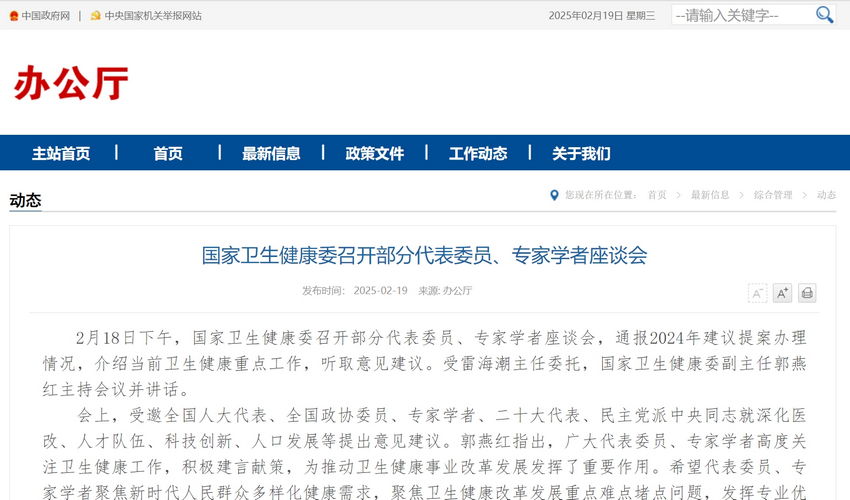Go to 首页 in the navigation bar
The image size is (850, 500).
[168, 153]
